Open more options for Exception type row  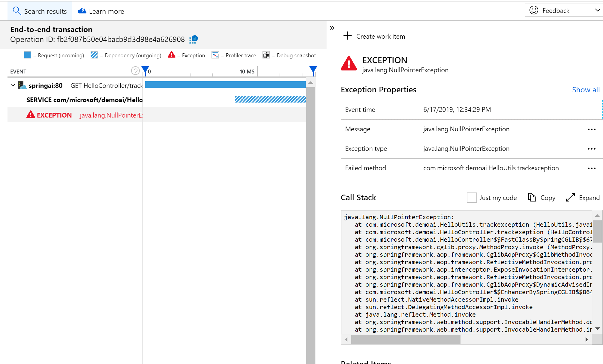(592, 149)
